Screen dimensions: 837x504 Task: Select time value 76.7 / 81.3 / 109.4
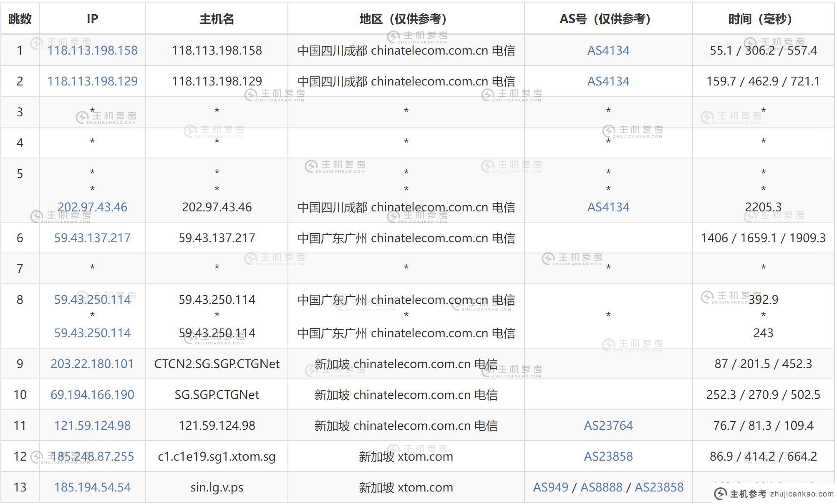[x=763, y=426]
